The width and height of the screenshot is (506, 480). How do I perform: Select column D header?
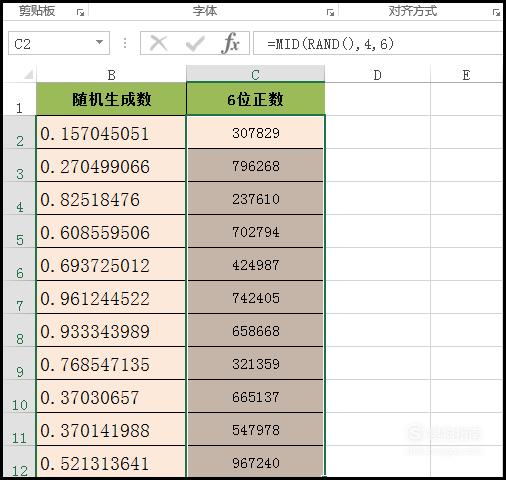[378, 74]
